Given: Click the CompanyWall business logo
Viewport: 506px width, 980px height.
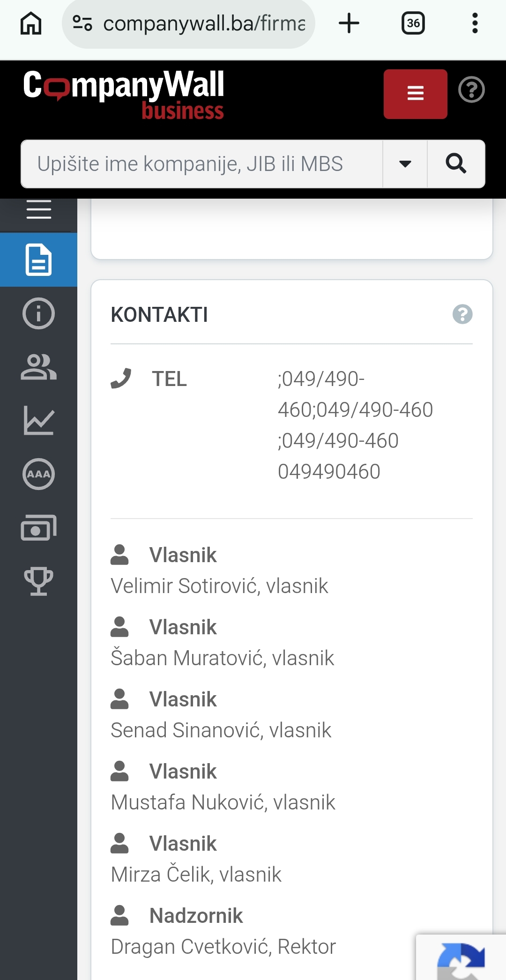Looking at the screenshot, I should click(x=124, y=94).
